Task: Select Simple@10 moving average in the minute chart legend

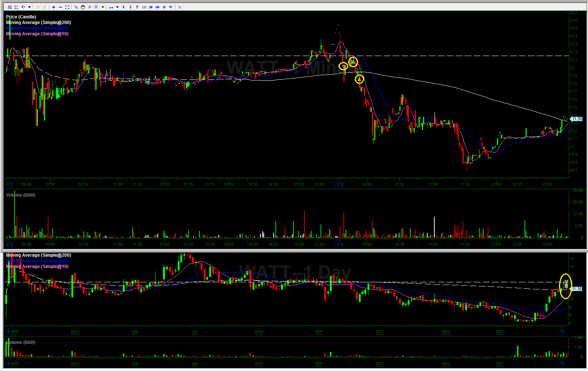Action: pyautogui.click(x=37, y=34)
